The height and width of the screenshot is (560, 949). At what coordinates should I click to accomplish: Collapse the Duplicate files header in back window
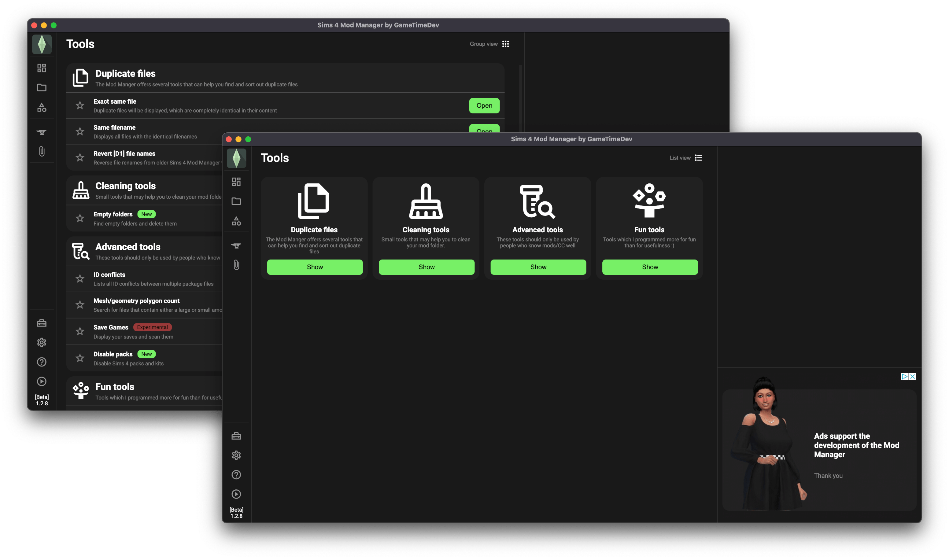[285, 78]
